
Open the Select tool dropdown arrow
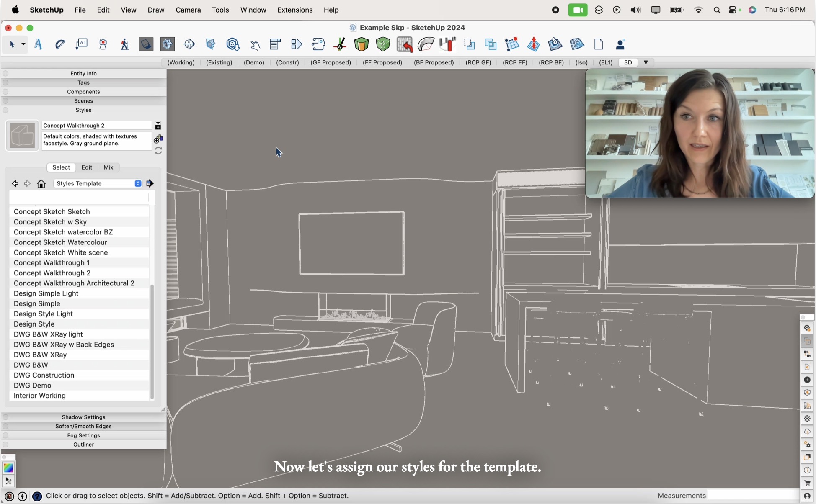(23, 44)
